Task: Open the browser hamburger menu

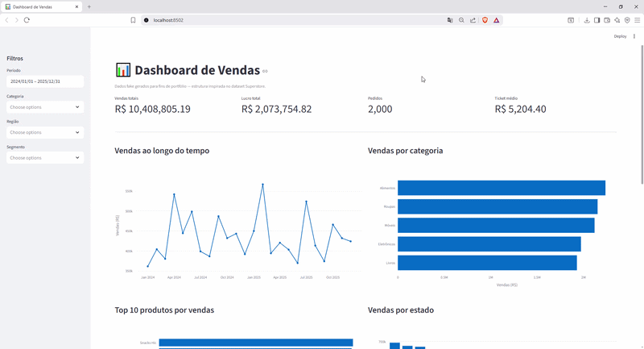Action: pyautogui.click(x=638, y=20)
